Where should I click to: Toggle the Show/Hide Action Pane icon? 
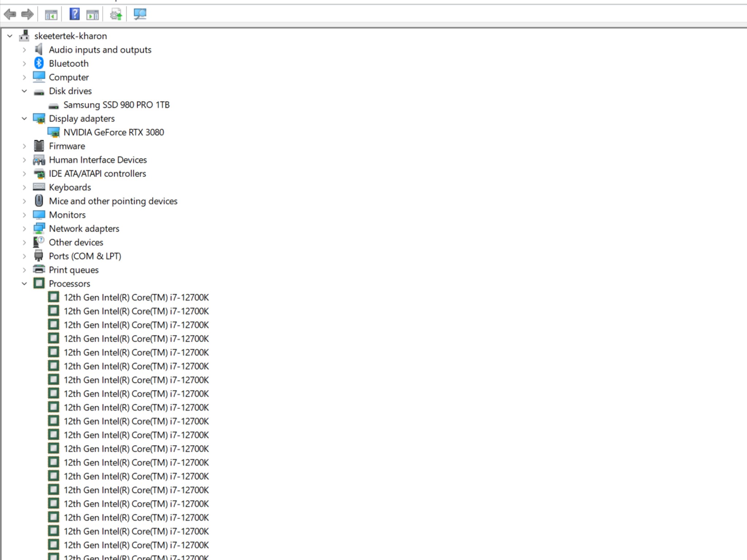93,15
